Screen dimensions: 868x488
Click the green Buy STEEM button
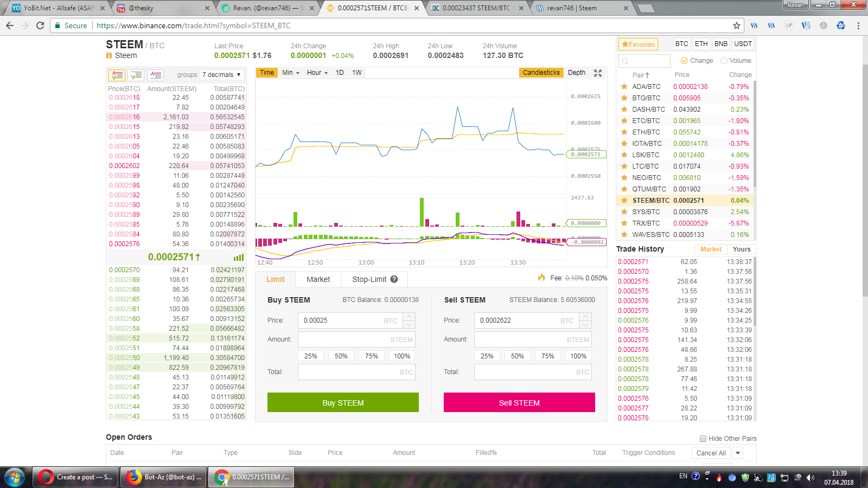click(x=343, y=402)
